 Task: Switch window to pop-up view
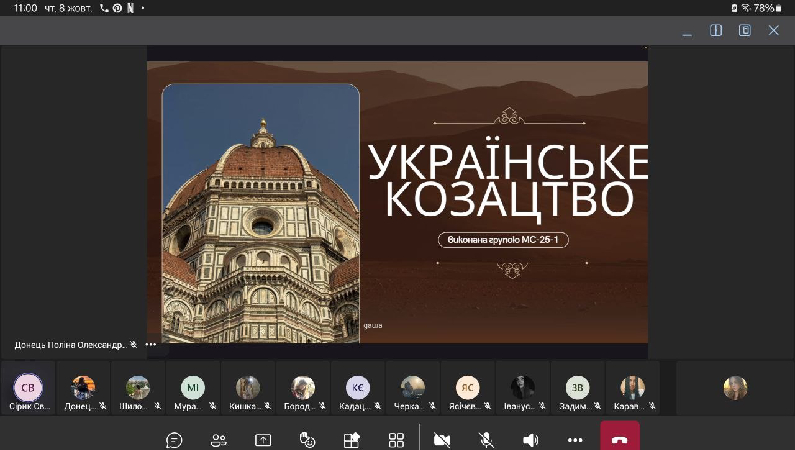[x=744, y=30]
